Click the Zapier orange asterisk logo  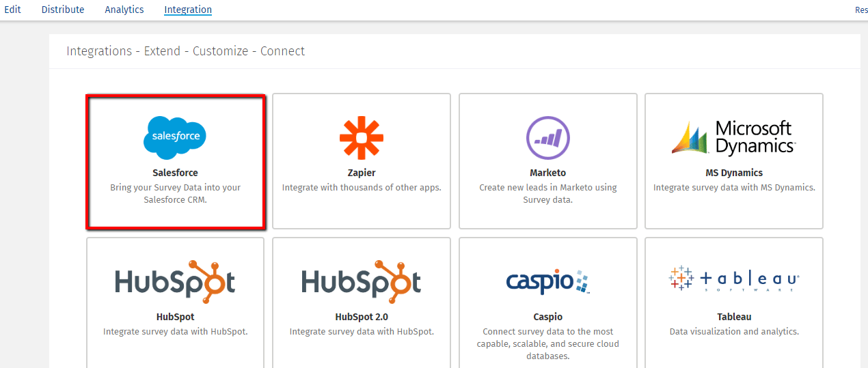[362, 137]
